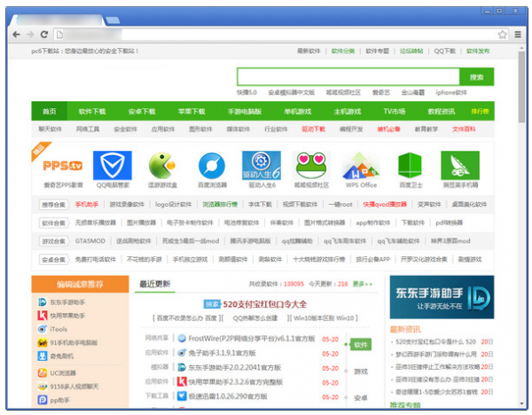The width and height of the screenshot is (532, 415).
Task: Open 软件发布 in top bar
Action: coord(478,51)
